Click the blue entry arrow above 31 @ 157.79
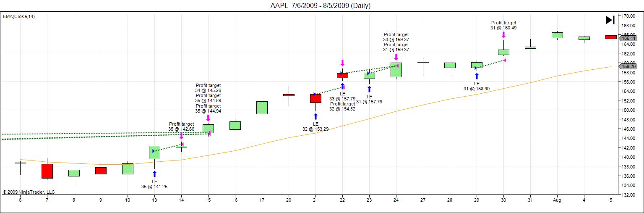 (x=369, y=89)
